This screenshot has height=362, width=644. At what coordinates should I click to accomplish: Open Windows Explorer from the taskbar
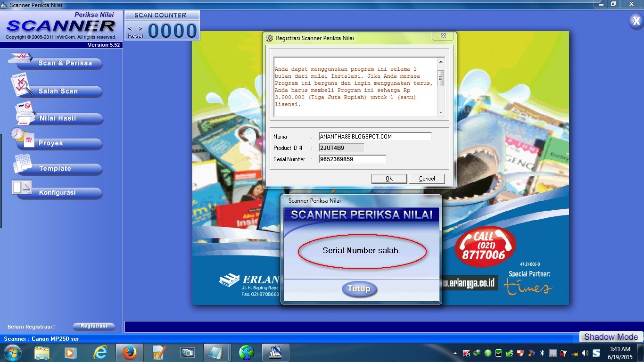click(x=42, y=353)
